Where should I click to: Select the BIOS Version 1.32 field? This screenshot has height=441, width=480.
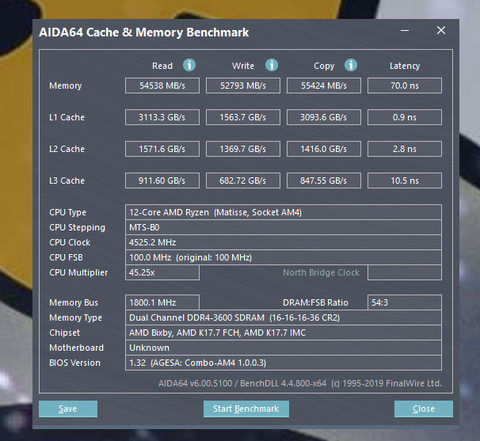pos(283,363)
